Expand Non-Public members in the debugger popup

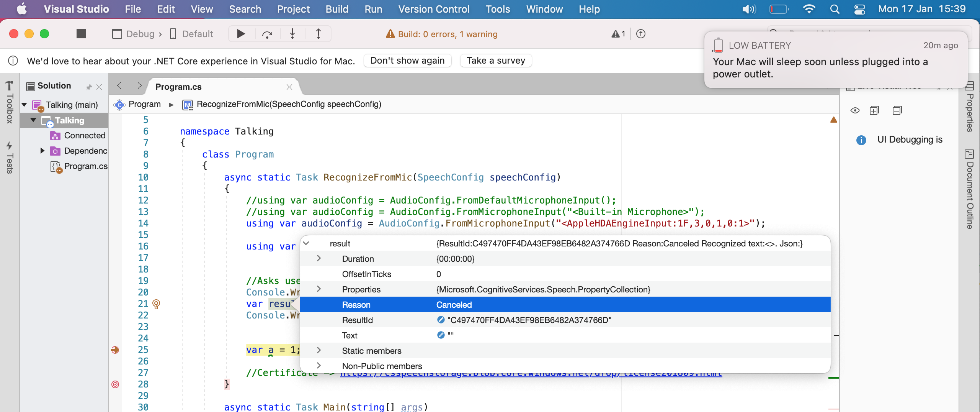(x=318, y=365)
